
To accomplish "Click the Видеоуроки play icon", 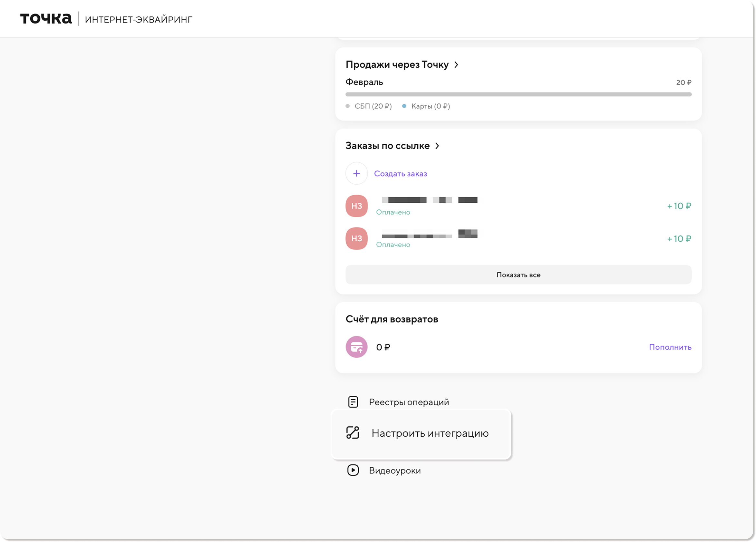I will (x=353, y=470).
